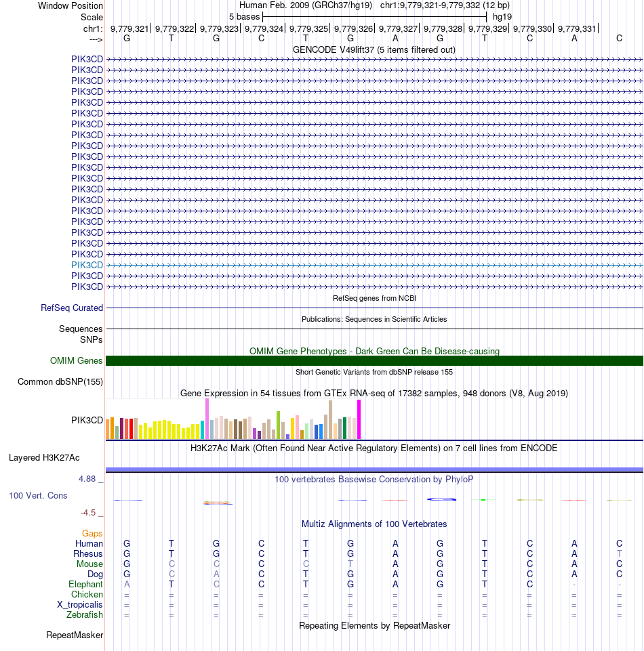Click the PhyloP upper value '4.88'

click(87, 479)
